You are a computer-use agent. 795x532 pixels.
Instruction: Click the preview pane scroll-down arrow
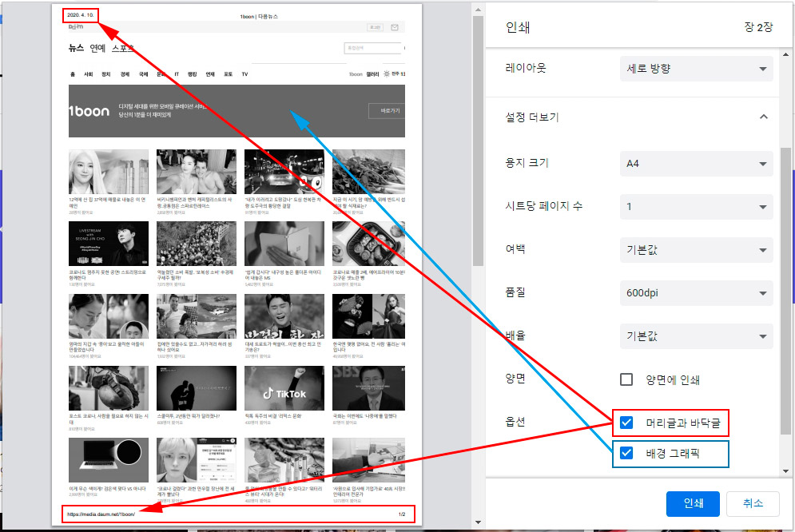pyautogui.click(x=478, y=522)
